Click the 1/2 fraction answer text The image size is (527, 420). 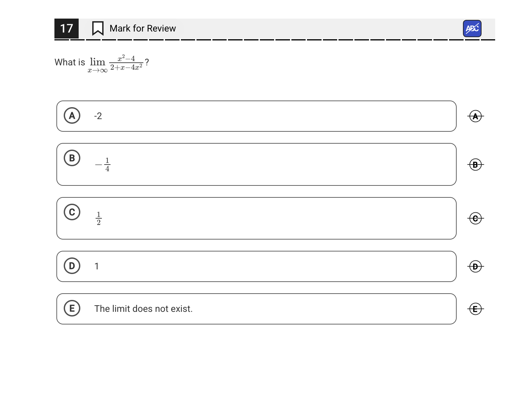point(99,218)
